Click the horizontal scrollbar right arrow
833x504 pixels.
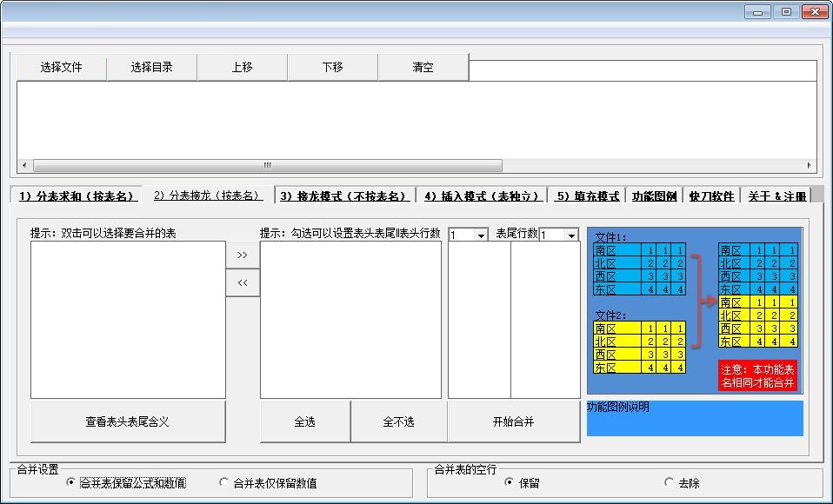[x=809, y=166]
